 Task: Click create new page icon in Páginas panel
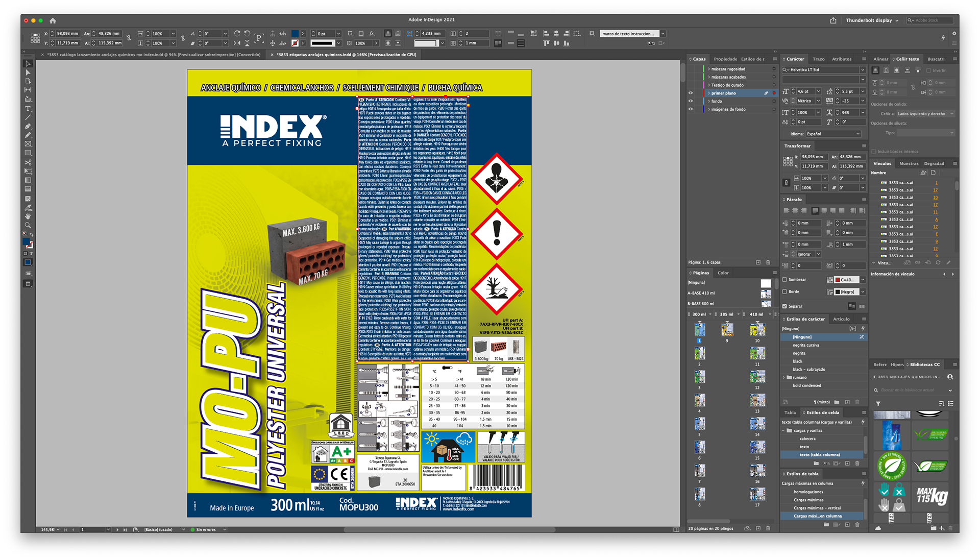tap(758, 528)
